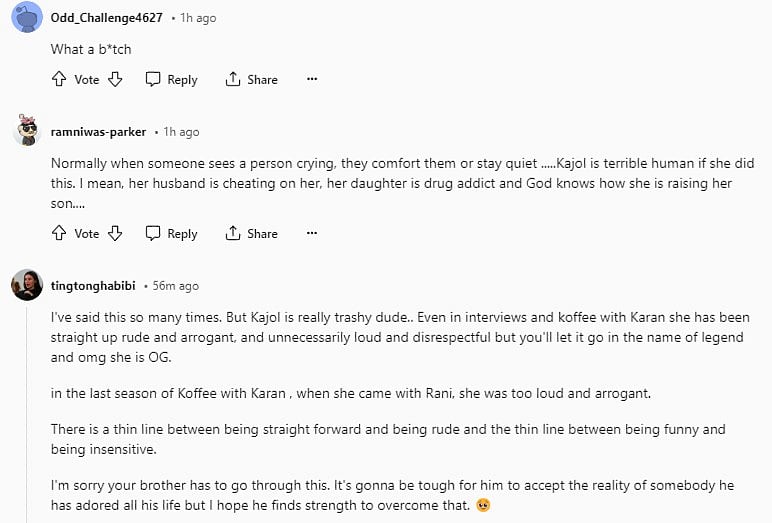772x523 pixels.
Task: Click tingtonghabibi's profile avatar
Action: pos(27,285)
